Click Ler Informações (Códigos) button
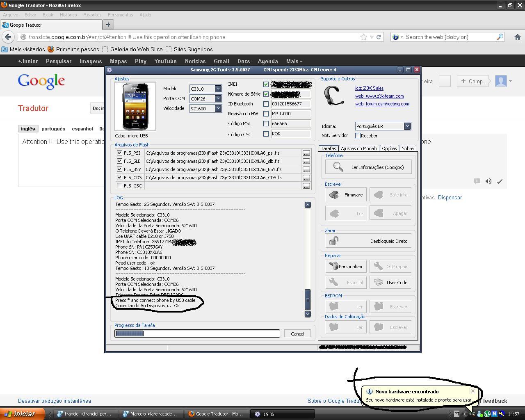This screenshot has height=420, width=525. [x=368, y=167]
